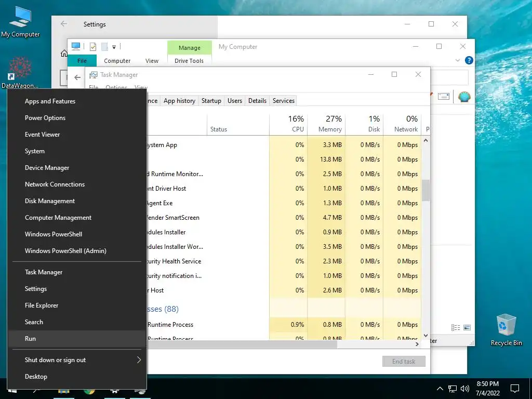
Task: Click the blue Help question mark icon
Action: coord(469,60)
